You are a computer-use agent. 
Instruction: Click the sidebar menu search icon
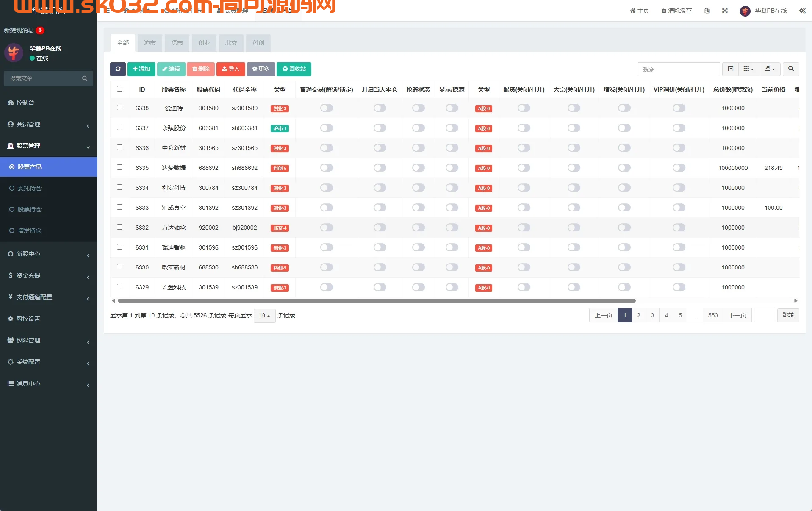click(x=85, y=79)
